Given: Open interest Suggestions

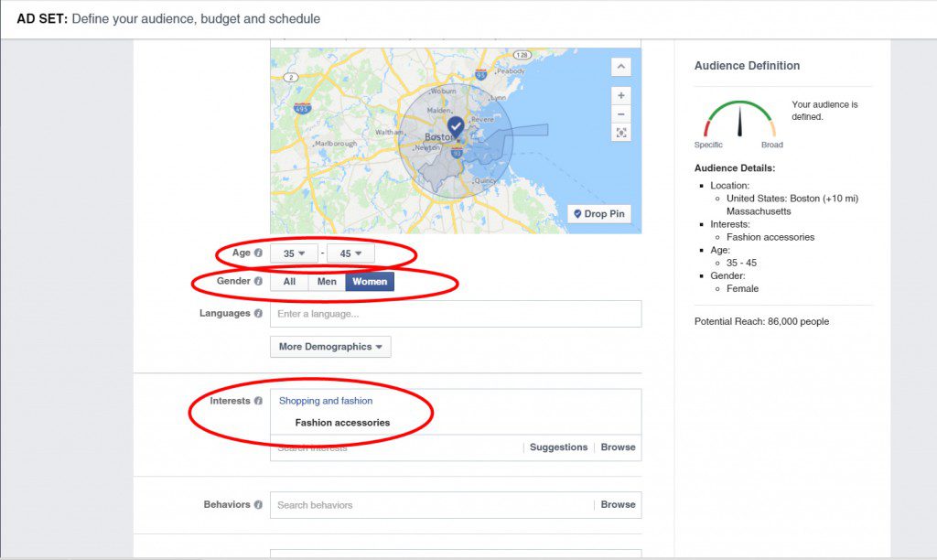Looking at the screenshot, I should click(559, 447).
